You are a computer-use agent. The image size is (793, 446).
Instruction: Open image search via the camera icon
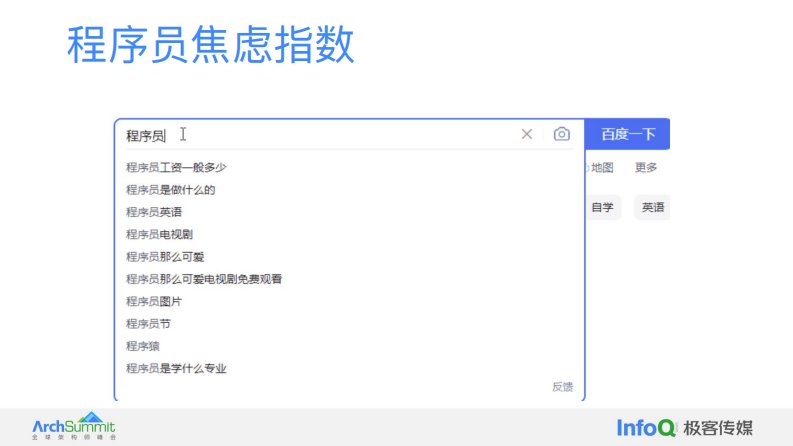click(562, 134)
